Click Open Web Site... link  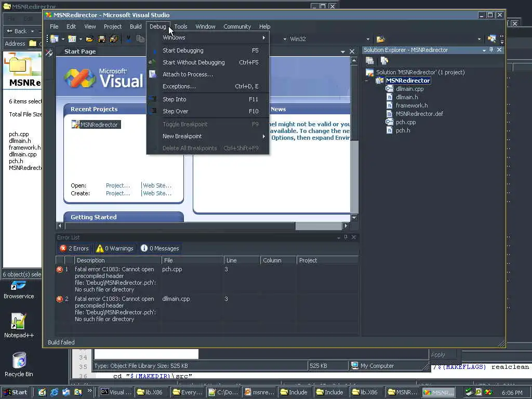(157, 185)
